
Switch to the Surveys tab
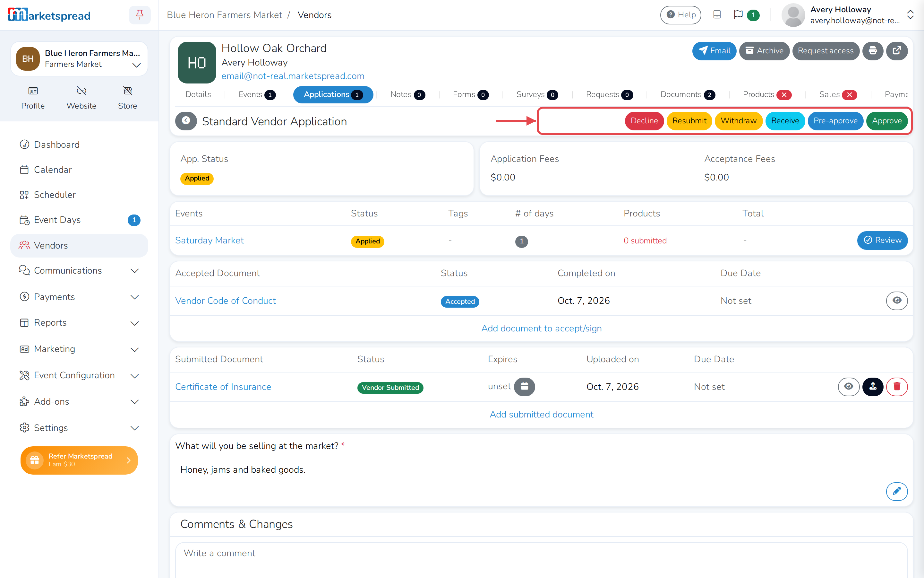coord(537,94)
